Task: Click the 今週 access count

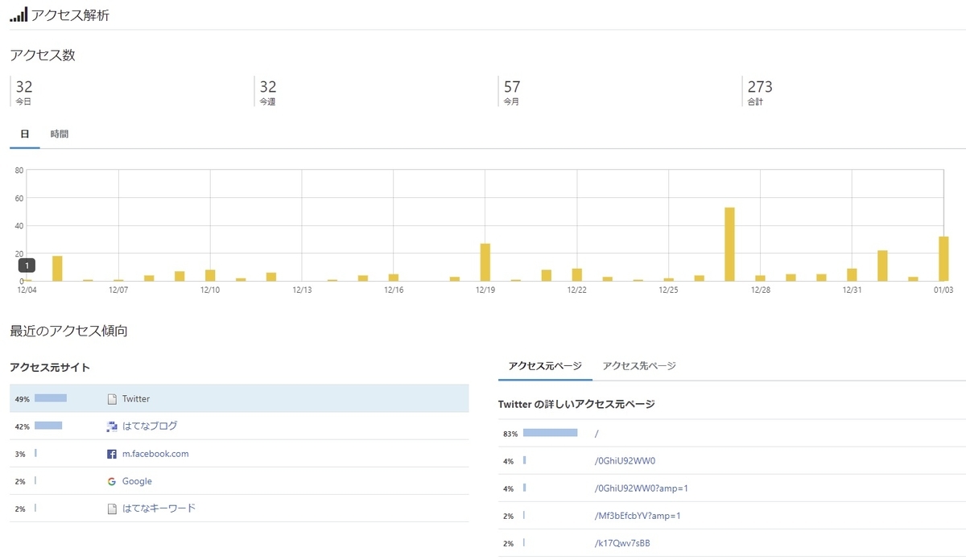Action: point(268,87)
